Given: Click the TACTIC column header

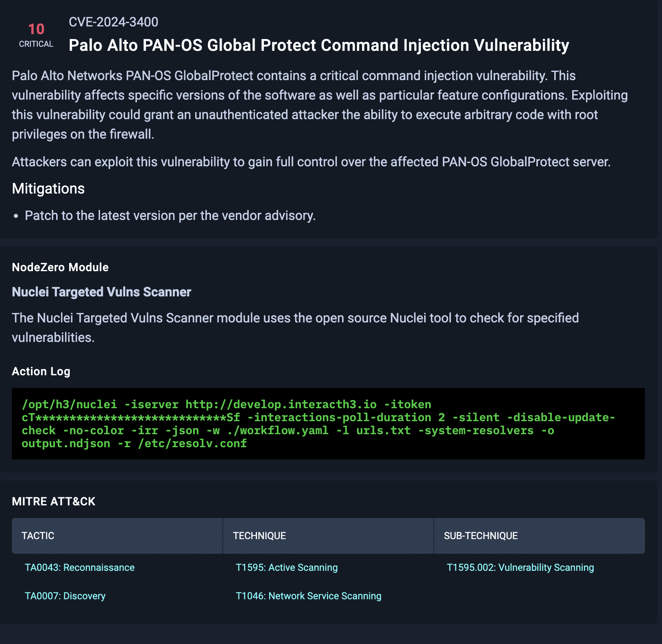Looking at the screenshot, I should (x=38, y=536).
